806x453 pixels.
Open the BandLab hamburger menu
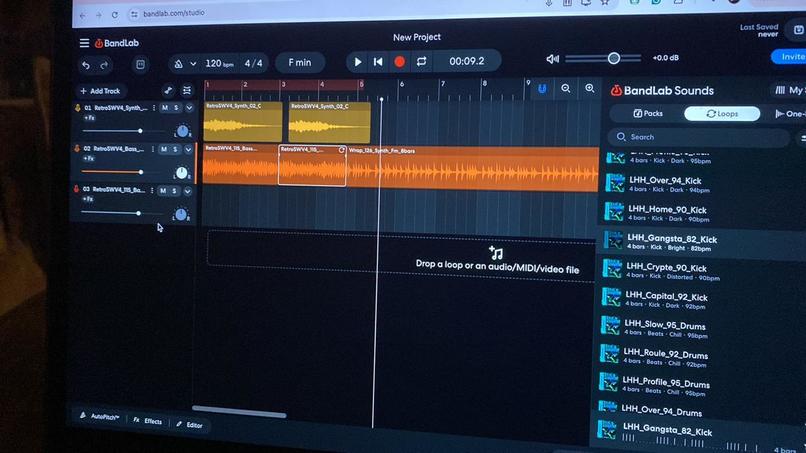[x=84, y=43]
